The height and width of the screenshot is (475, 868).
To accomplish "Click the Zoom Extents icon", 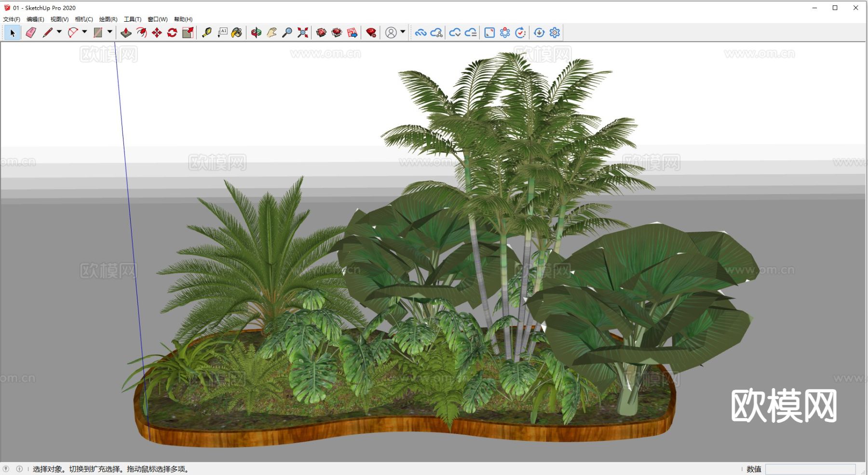I will pos(302,32).
